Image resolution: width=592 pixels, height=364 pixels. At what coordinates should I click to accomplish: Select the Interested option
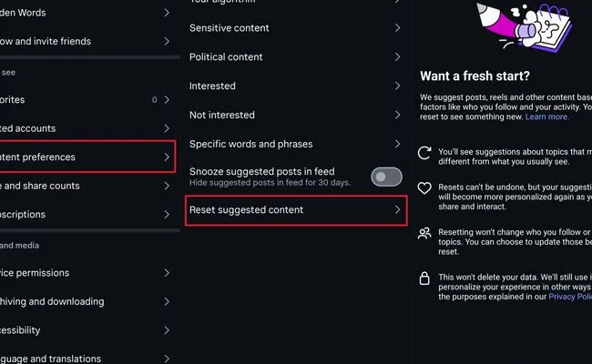click(294, 86)
